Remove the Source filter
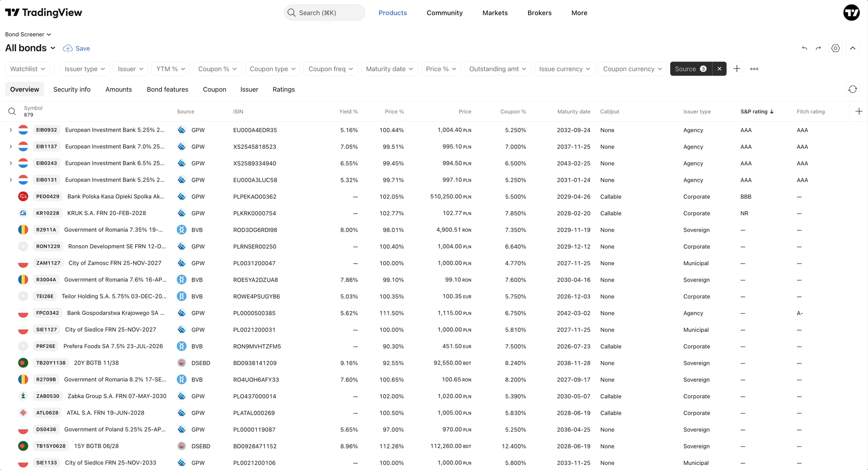The height and width of the screenshot is (470, 868). point(719,69)
